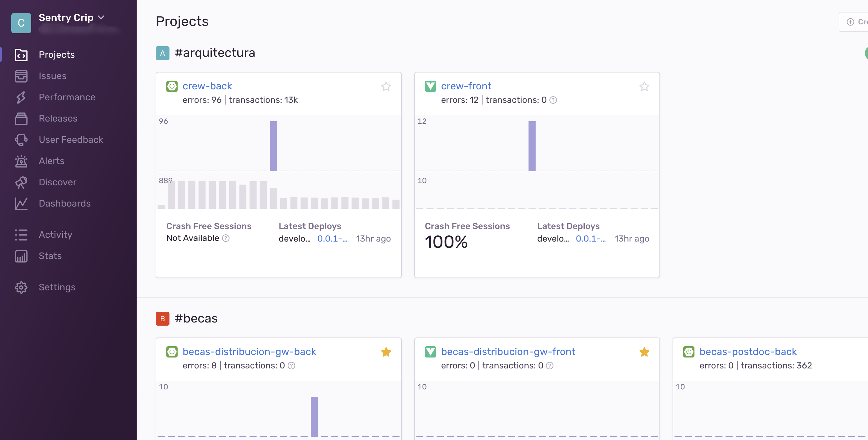The height and width of the screenshot is (440, 868).
Task: Click becas-distribucion-gw-front Vue icon
Action: [430, 352]
